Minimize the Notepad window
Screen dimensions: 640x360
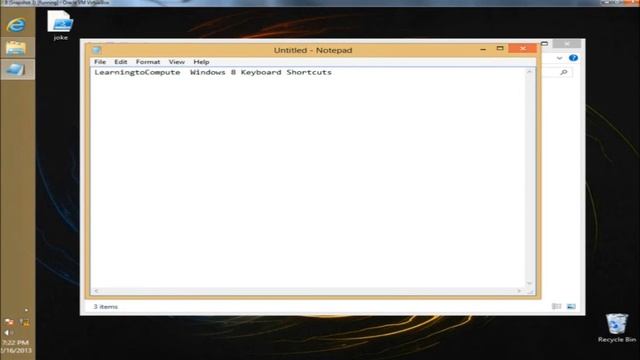483,49
